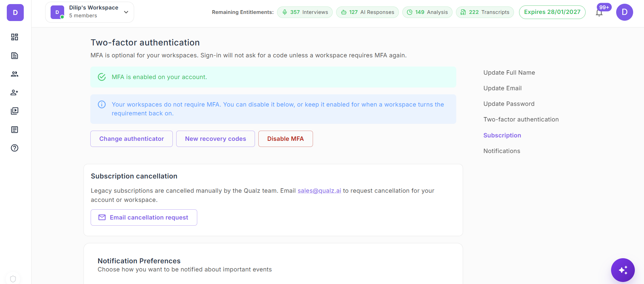Open the sales@qualz.ai email link

tap(319, 191)
